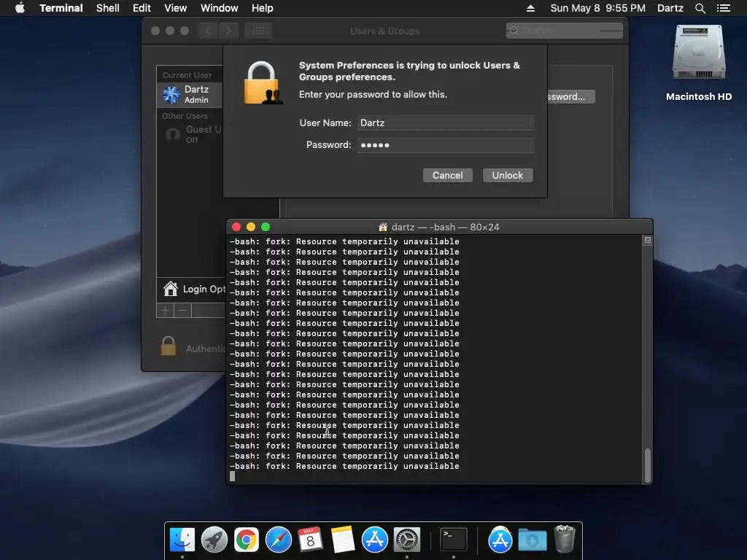Focus the User Name field containing Dartz
Viewport: 747px width, 560px height.
[x=446, y=122]
